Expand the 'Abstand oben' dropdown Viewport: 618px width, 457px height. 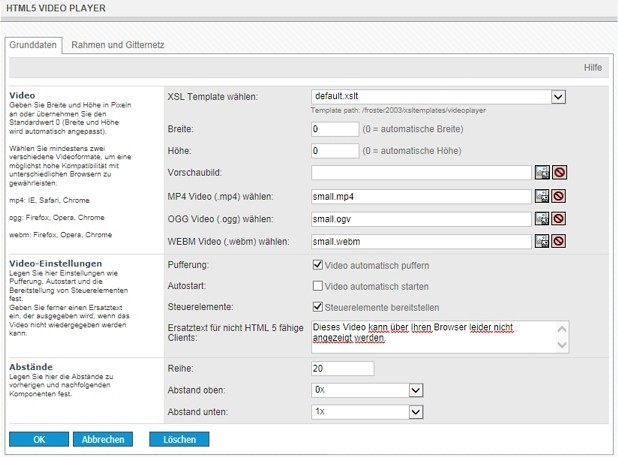[416, 390]
